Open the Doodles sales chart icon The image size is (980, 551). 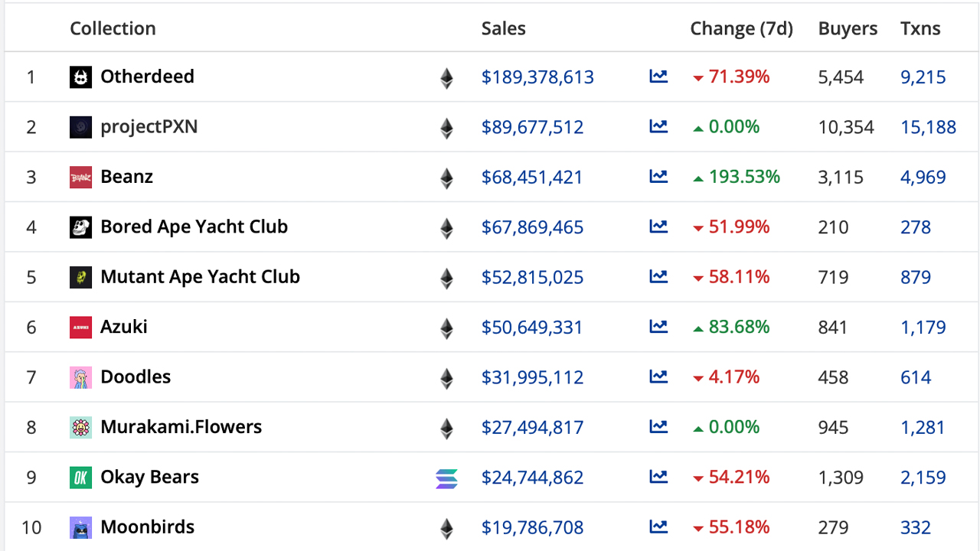(658, 377)
